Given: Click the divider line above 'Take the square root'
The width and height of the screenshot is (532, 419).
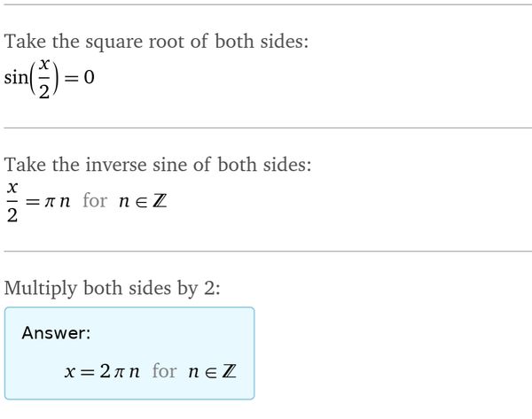Looking at the screenshot, I should (266, 4).
